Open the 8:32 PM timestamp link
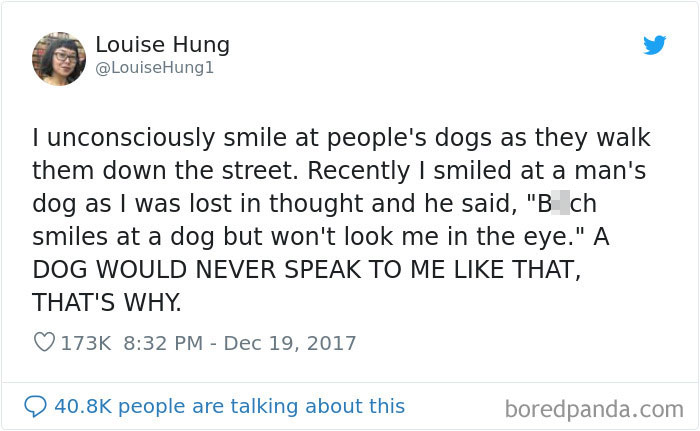The width and height of the screenshot is (700, 431). pos(163,343)
